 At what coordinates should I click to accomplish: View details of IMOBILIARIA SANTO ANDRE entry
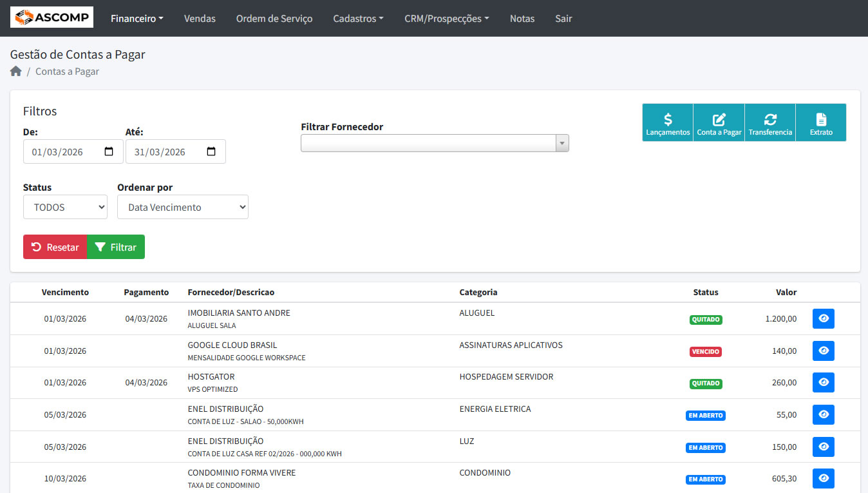tap(823, 318)
